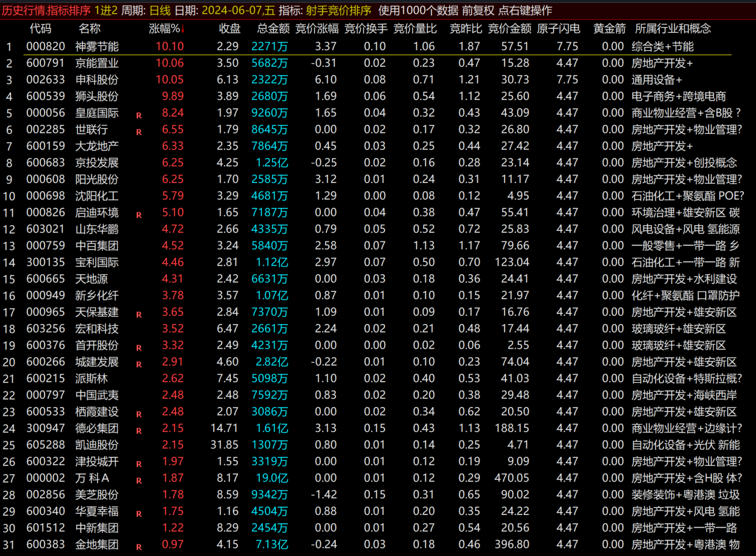Select stock code 000608 阳光股份

[x=46, y=179]
